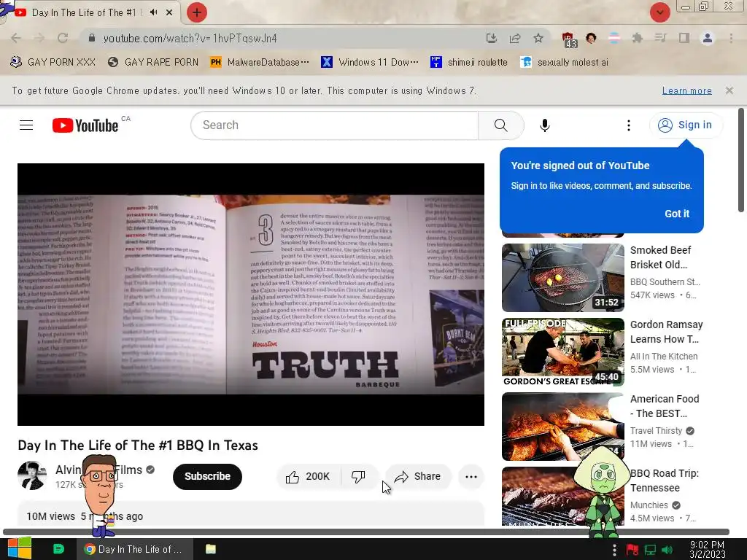Focus the YouTube search field
747x560 pixels.
334,125
